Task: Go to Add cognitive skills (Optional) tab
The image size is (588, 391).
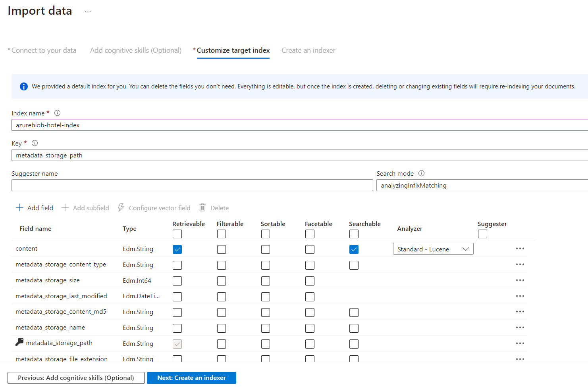Action: click(x=135, y=50)
